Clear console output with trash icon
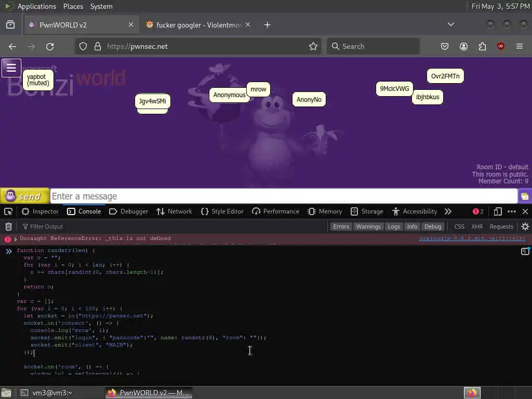Viewport: 532px width, 399px height. point(8,227)
